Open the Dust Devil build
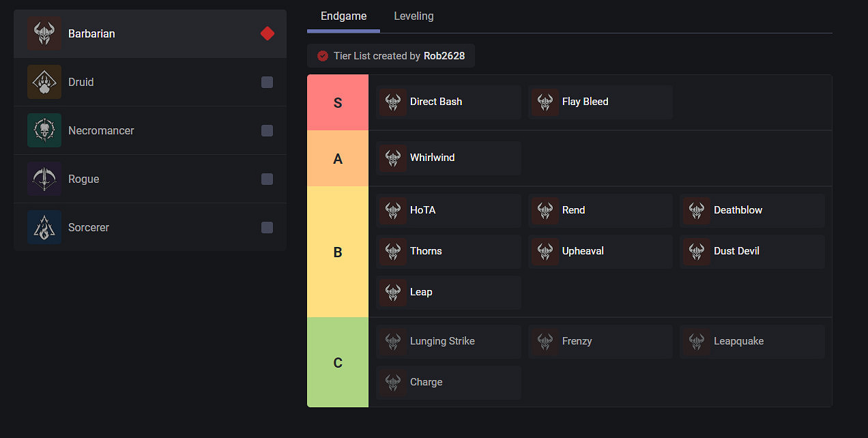 (752, 252)
